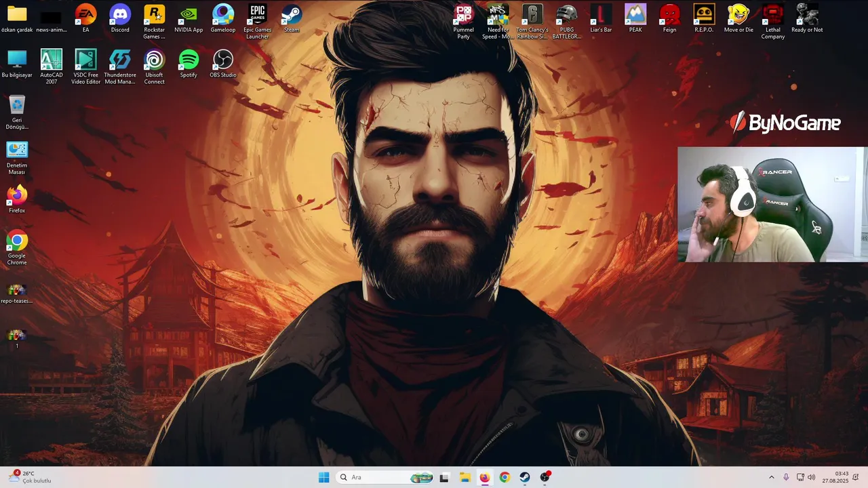Launch the Gameloop shortcut
Screen dimensions: 868x488
[223, 19]
